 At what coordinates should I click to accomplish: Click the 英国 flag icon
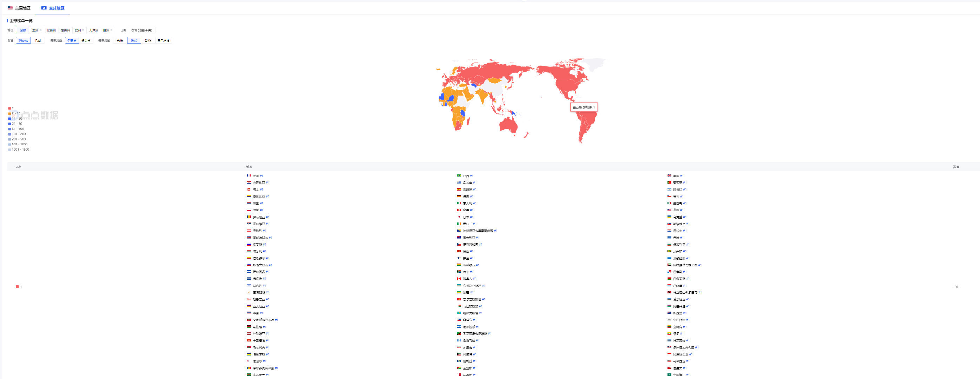coord(669,175)
